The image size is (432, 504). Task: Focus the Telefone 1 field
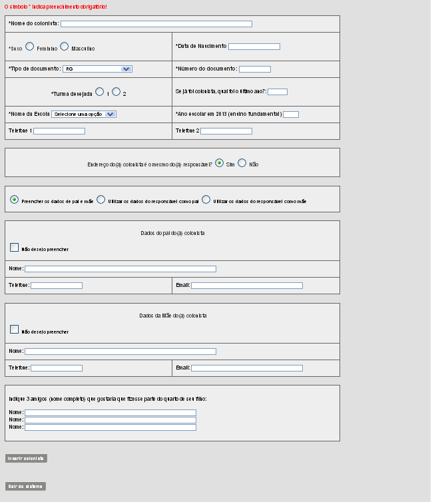click(59, 131)
